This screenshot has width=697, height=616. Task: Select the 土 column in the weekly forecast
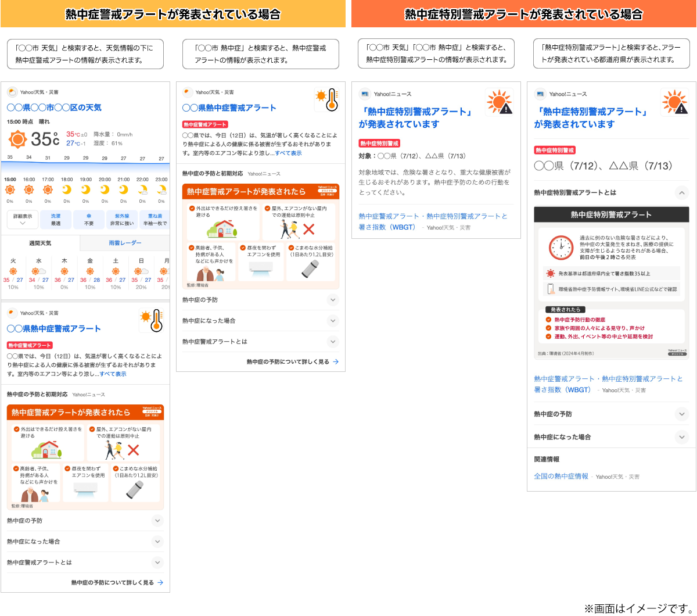pyautogui.click(x=116, y=274)
